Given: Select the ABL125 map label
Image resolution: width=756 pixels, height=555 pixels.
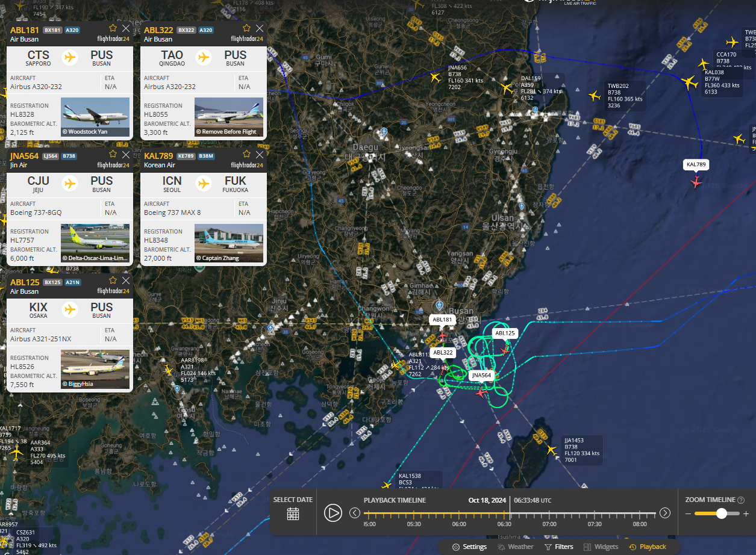Looking at the screenshot, I should pyautogui.click(x=505, y=333).
